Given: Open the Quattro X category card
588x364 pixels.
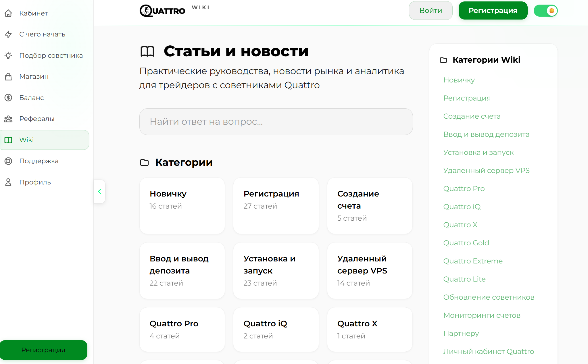Looking at the screenshot, I should coord(370,330).
